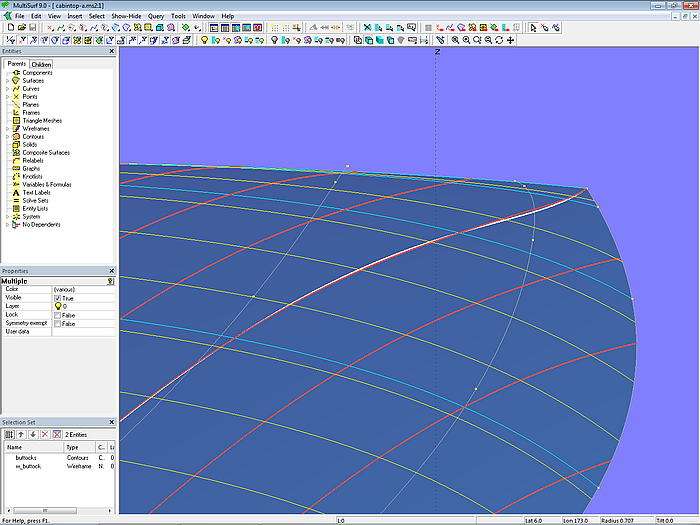Expand the Surfaces tree node
Viewport: 700px width, 525px height.
7,81
